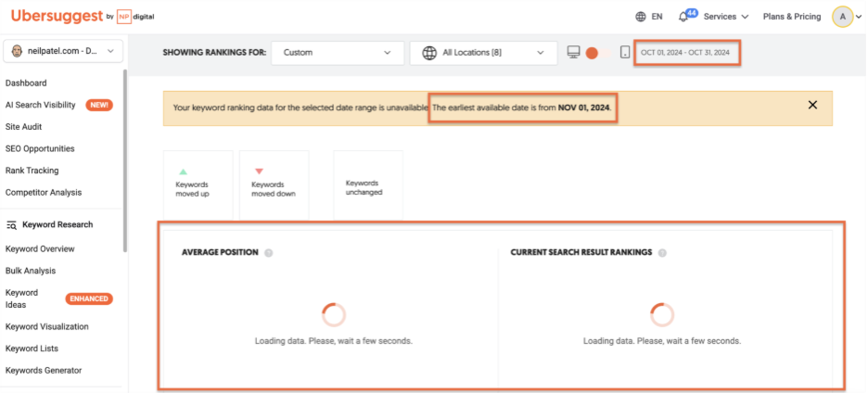The image size is (868, 393).
Task: Click the NOV 01, 2024 date text
Action: pyautogui.click(x=583, y=108)
